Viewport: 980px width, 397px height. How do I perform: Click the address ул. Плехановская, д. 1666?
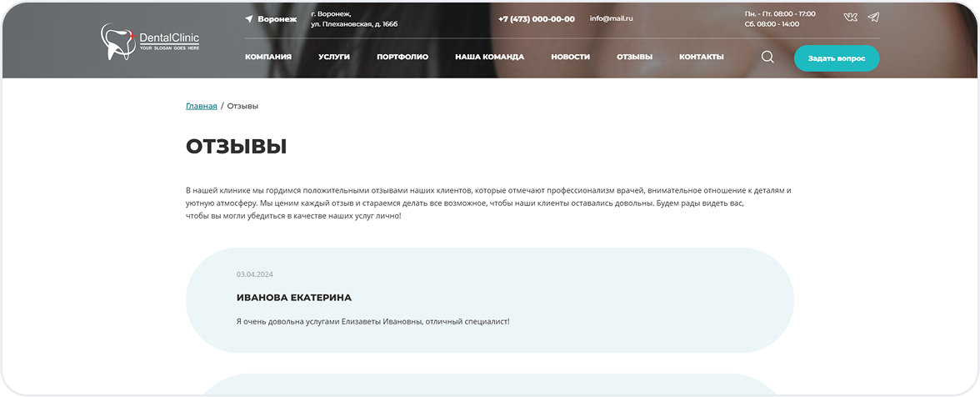click(354, 24)
